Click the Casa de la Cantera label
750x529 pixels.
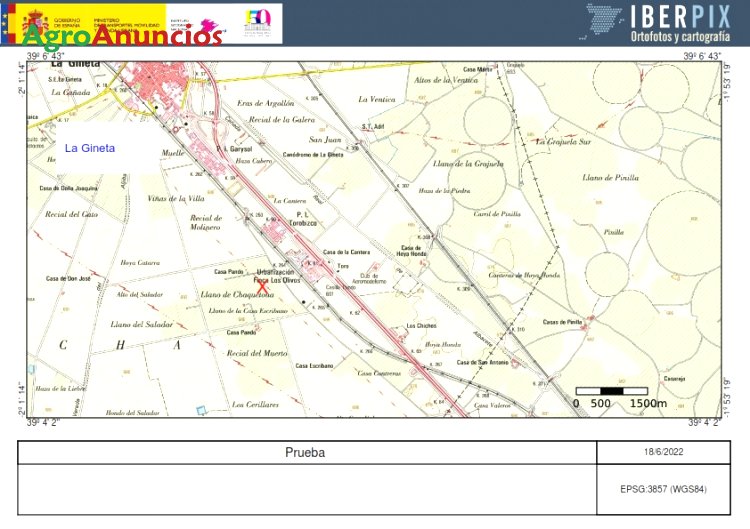tap(346, 252)
